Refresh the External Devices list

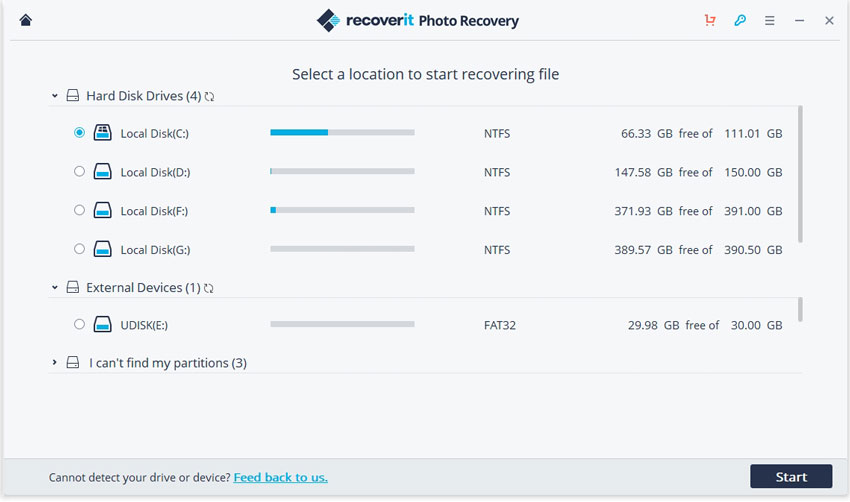click(x=209, y=288)
